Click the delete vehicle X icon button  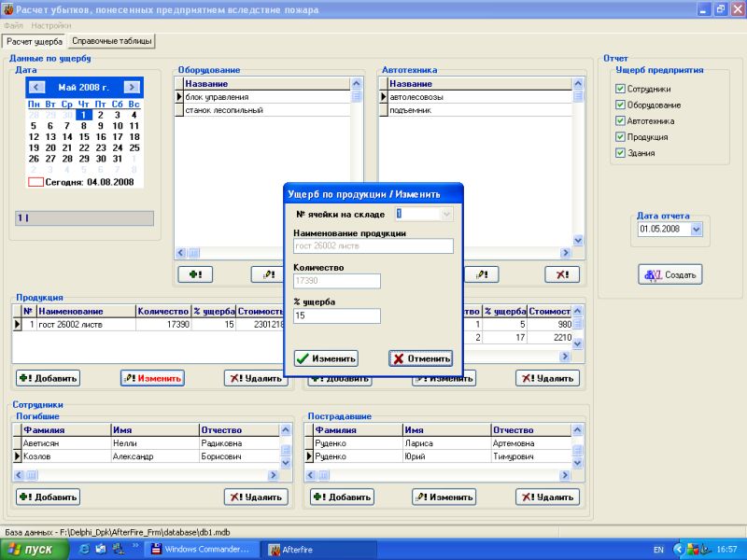click(561, 274)
